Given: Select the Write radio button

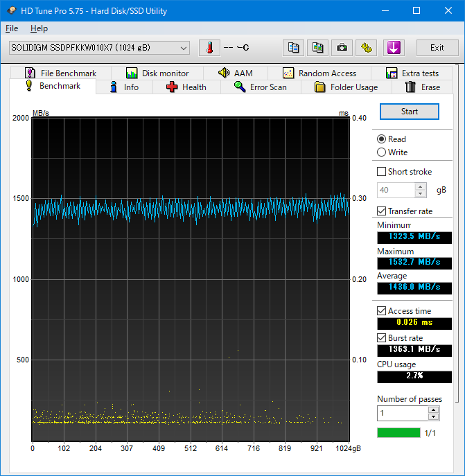Looking at the screenshot, I should [x=381, y=152].
